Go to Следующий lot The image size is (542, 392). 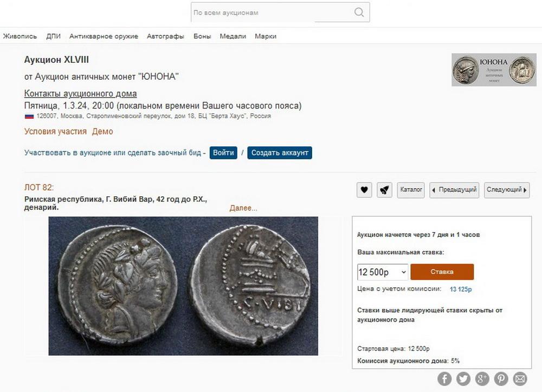(507, 190)
